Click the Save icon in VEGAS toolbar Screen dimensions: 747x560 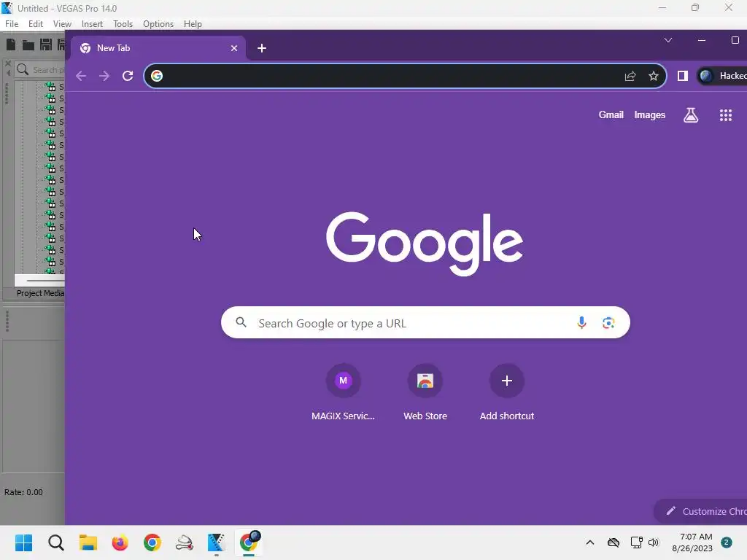(46, 44)
